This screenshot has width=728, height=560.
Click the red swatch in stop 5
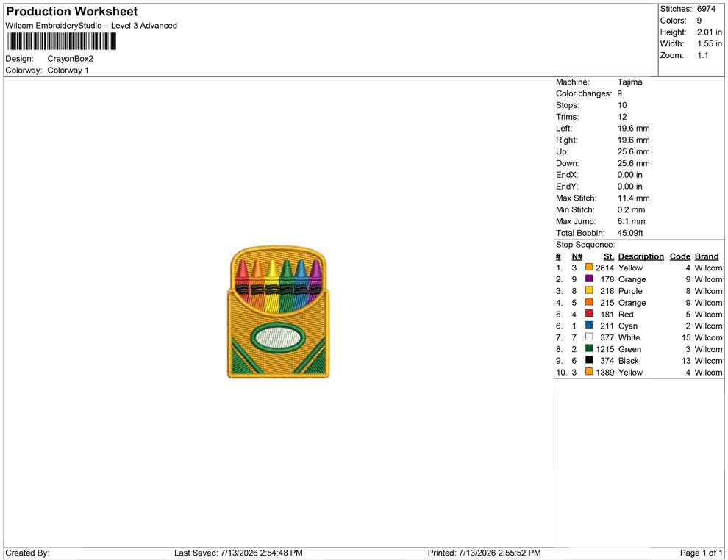pos(589,314)
